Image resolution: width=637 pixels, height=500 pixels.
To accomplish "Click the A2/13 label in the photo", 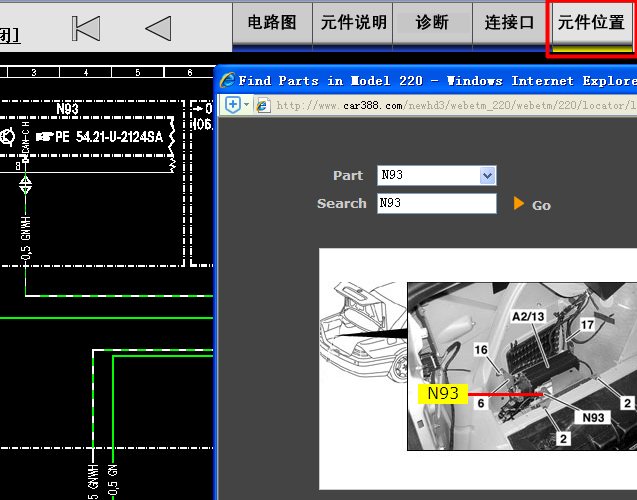I will tap(528, 316).
